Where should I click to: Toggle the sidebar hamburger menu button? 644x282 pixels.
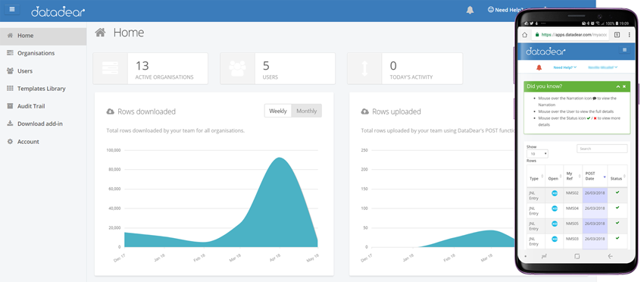pyautogui.click(x=12, y=9)
